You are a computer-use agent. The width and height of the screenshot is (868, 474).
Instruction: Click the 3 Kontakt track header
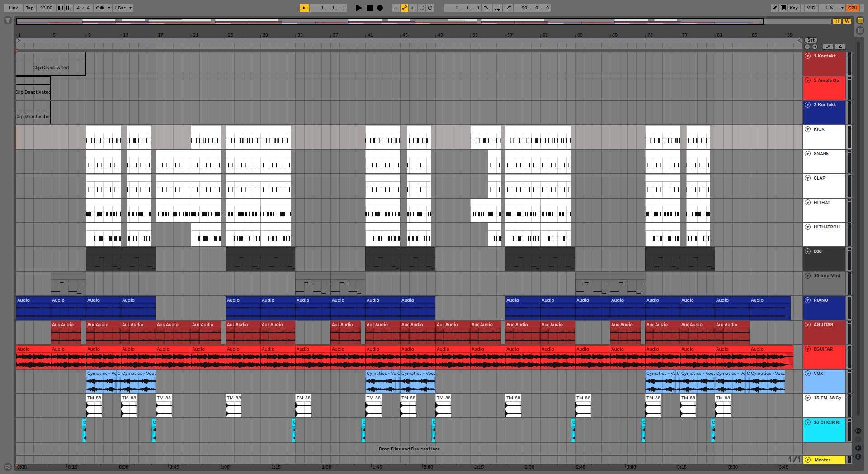pos(824,113)
